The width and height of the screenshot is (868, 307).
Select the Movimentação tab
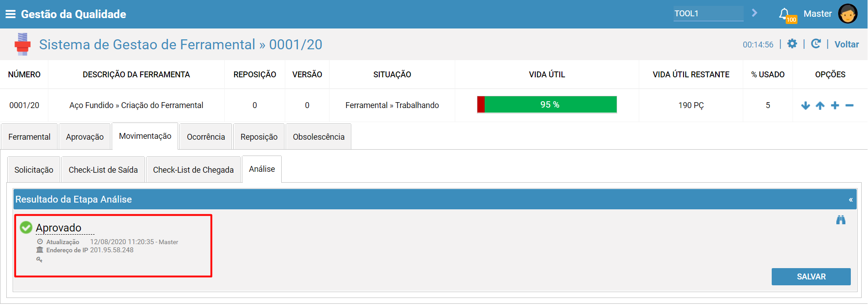click(x=145, y=136)
